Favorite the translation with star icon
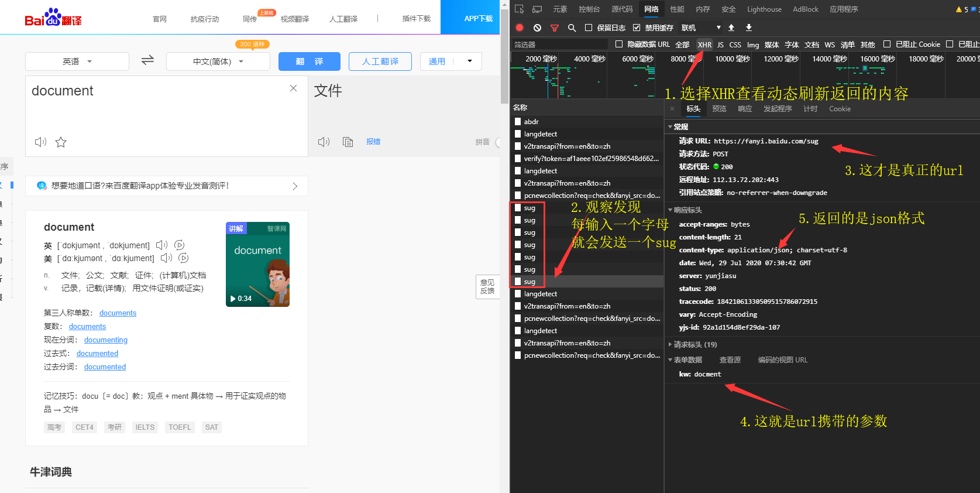 point(61,142)
